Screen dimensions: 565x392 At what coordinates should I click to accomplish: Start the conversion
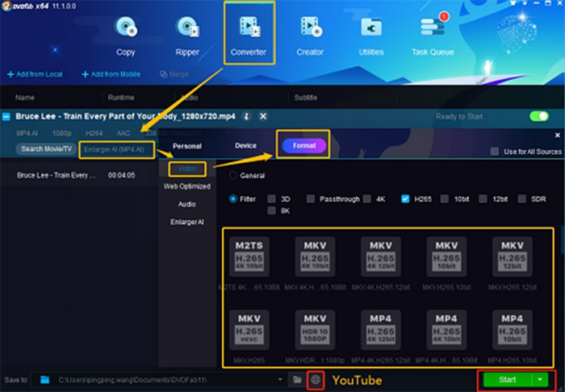point(508,379)
